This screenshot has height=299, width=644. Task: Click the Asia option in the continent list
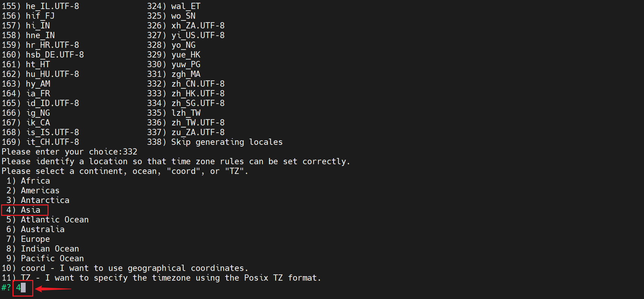point(30,210)
